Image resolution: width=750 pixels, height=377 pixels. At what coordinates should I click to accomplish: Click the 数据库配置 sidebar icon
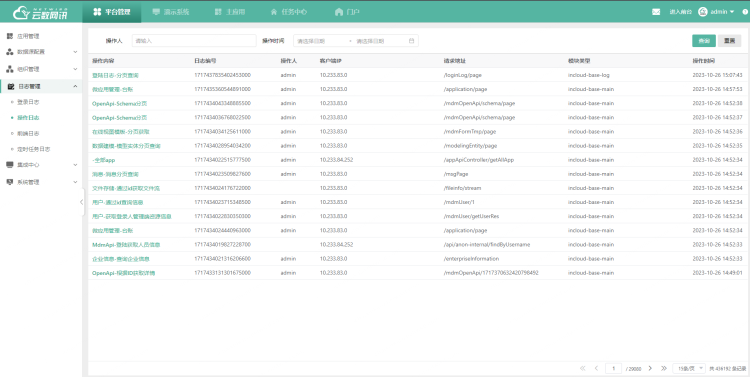point(10,52)
